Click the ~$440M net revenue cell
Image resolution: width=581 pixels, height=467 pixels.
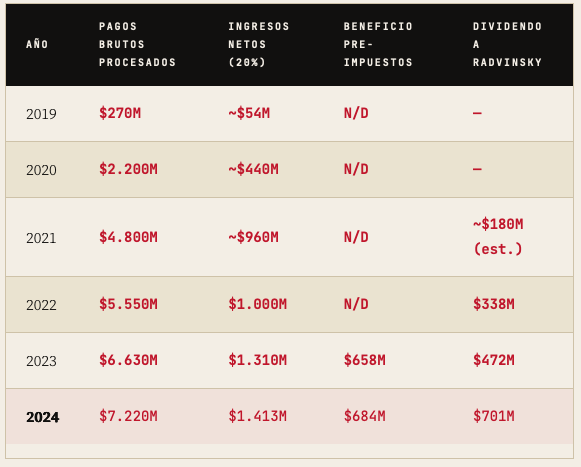[253, 169]
